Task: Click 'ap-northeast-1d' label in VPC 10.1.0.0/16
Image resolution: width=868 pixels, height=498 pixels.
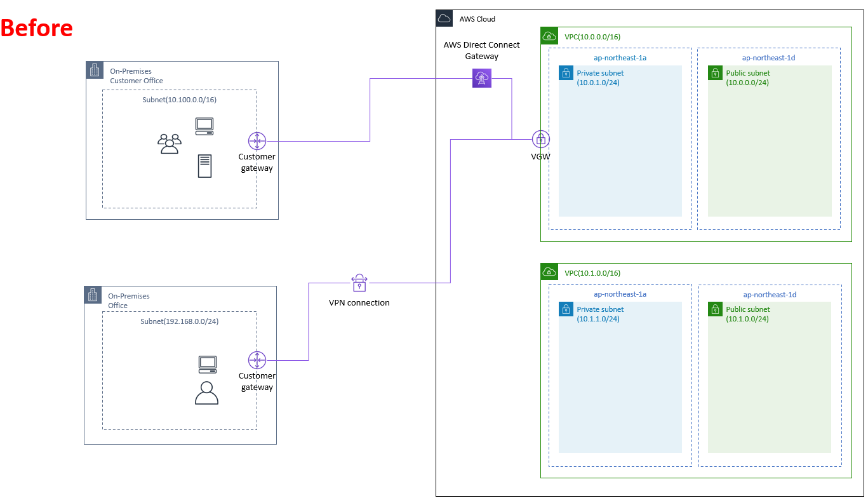Action: click(x=770, y=295)
